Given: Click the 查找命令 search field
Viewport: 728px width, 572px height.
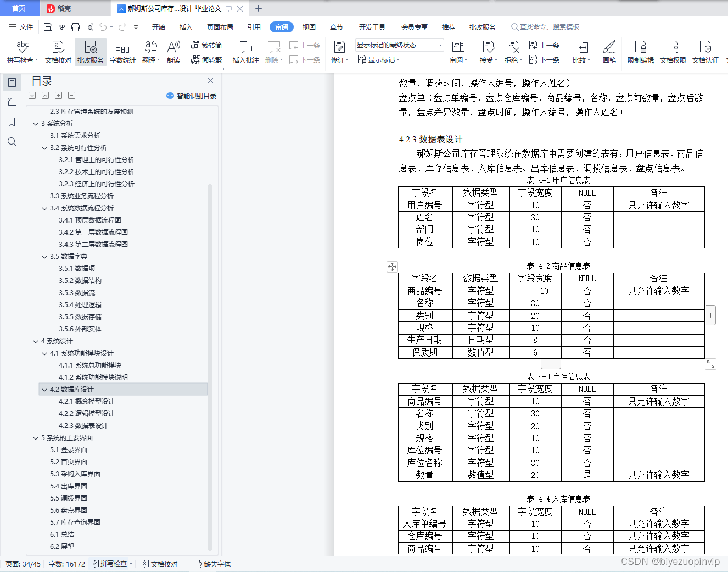Looking at the screenshot, I should click(546, 27).
